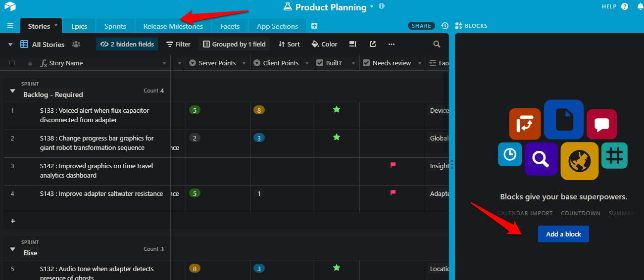
Task: Click the row height icon
Action: pyautogui.click(x=353, y=44)
